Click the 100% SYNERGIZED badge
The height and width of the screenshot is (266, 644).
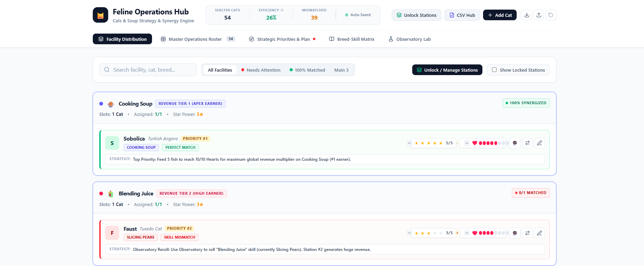[526, 103]
